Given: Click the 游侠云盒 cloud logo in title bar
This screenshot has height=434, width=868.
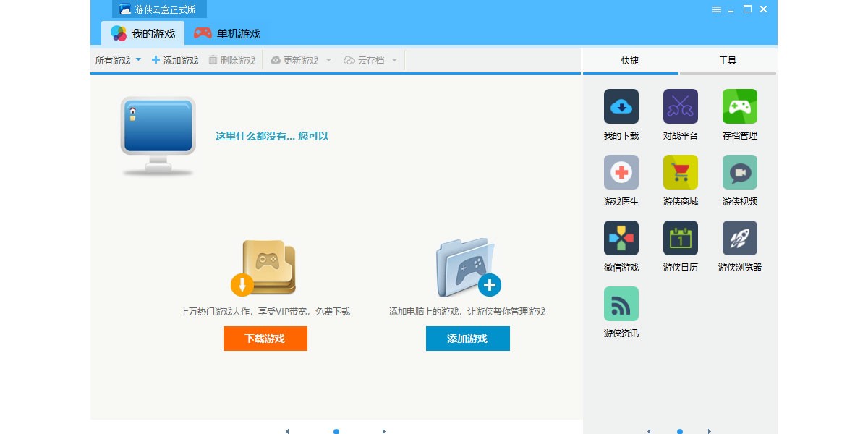Looking at the screenshot, I should (x=125, y=9).
